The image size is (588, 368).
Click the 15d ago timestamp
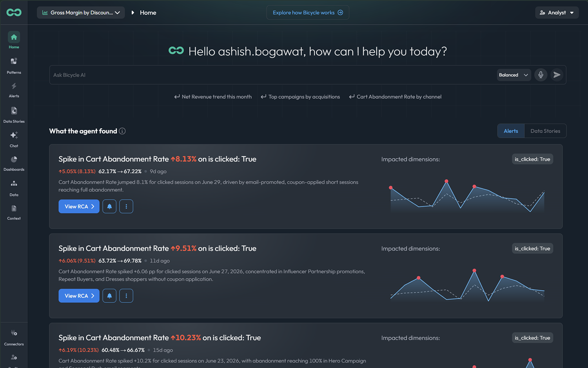point(163,350)
